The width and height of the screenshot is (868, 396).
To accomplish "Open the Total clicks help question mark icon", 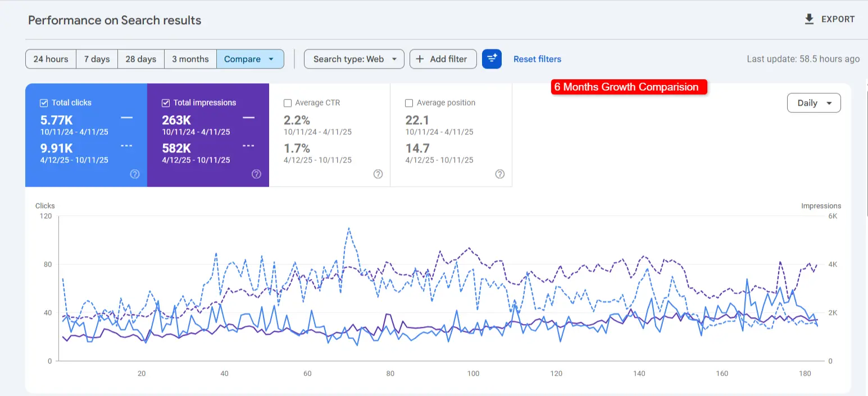I will [x=134, y=174].
